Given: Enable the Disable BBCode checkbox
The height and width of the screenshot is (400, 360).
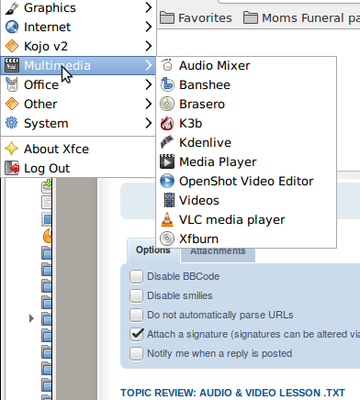Looking at the screenshot, I should pos(136,276).
